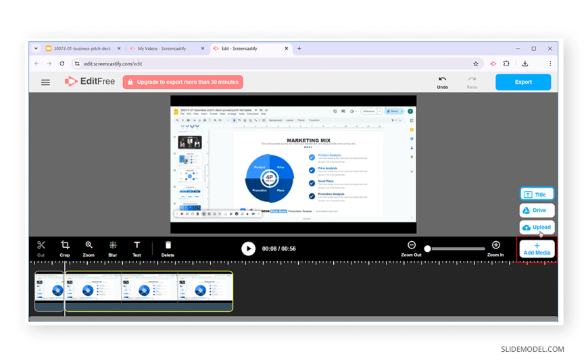Close the business-pitch-deck tab
The width and height of the screenshot is (588, 364).
[x=119, y=49]
